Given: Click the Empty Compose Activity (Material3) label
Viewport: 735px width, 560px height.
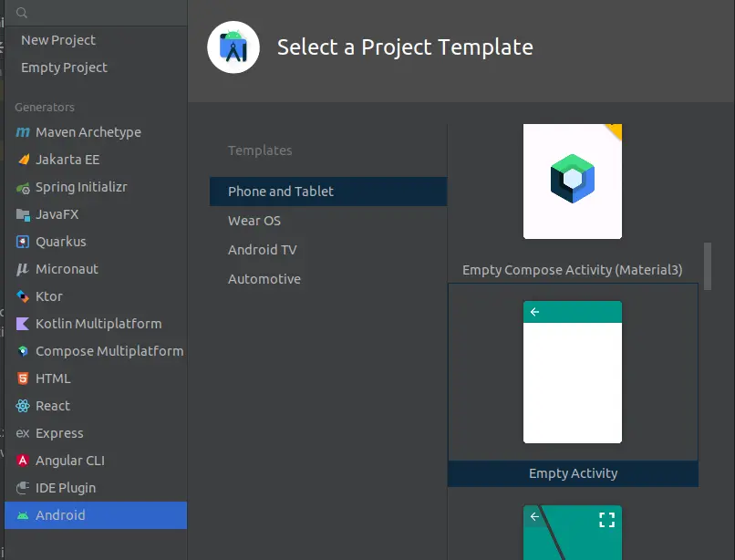Looking at the screenshot, I should pos(573,270).
